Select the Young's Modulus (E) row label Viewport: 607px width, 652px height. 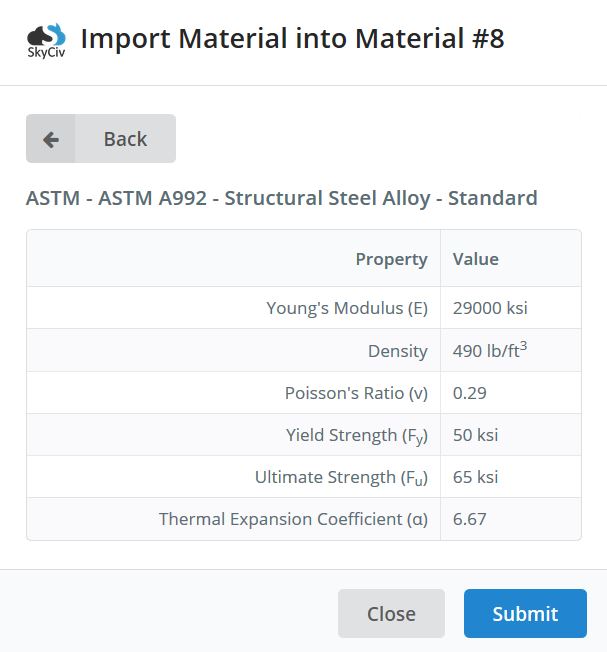(x=347, y=308)
